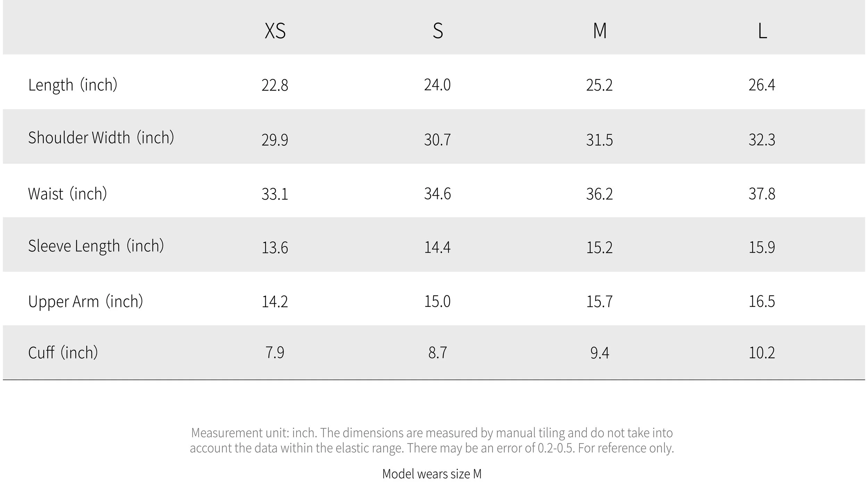This screenshot has width=868, height=497.
Task: Click the Upper Arm (inch) row label
Action: pos(85,301)
